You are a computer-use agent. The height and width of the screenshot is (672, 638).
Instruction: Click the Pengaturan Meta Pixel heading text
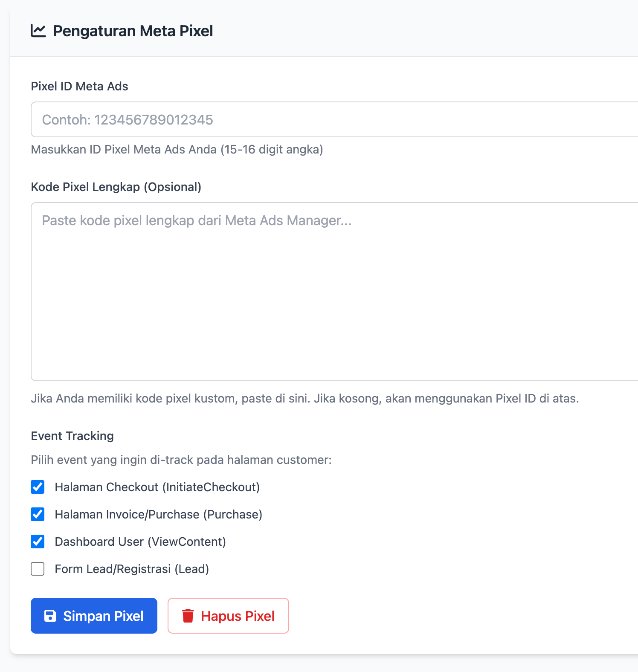pyautogui.click(x=133, y=31)
